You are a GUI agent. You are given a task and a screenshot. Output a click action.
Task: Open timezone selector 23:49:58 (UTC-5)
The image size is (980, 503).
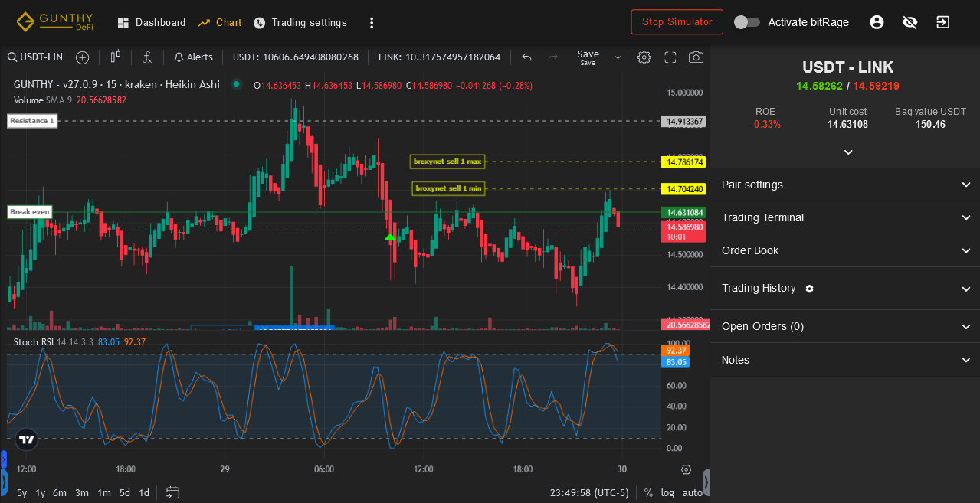[x=589, y=492]
